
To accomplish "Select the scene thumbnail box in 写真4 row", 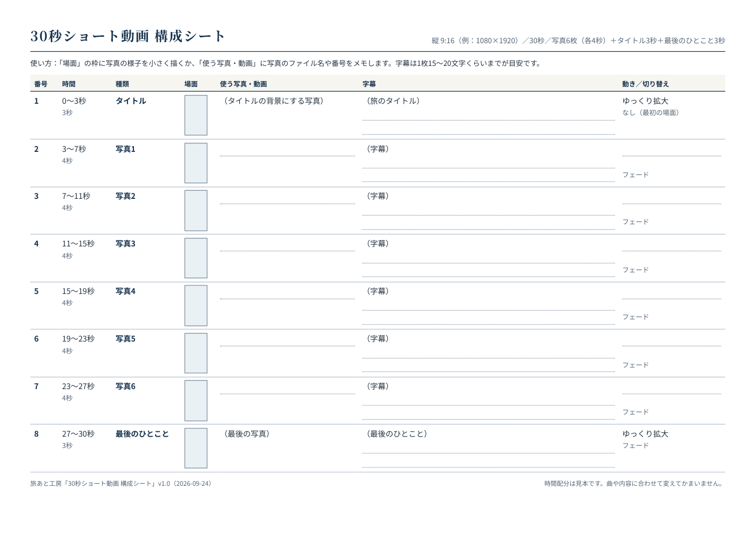I will [196, 306].
